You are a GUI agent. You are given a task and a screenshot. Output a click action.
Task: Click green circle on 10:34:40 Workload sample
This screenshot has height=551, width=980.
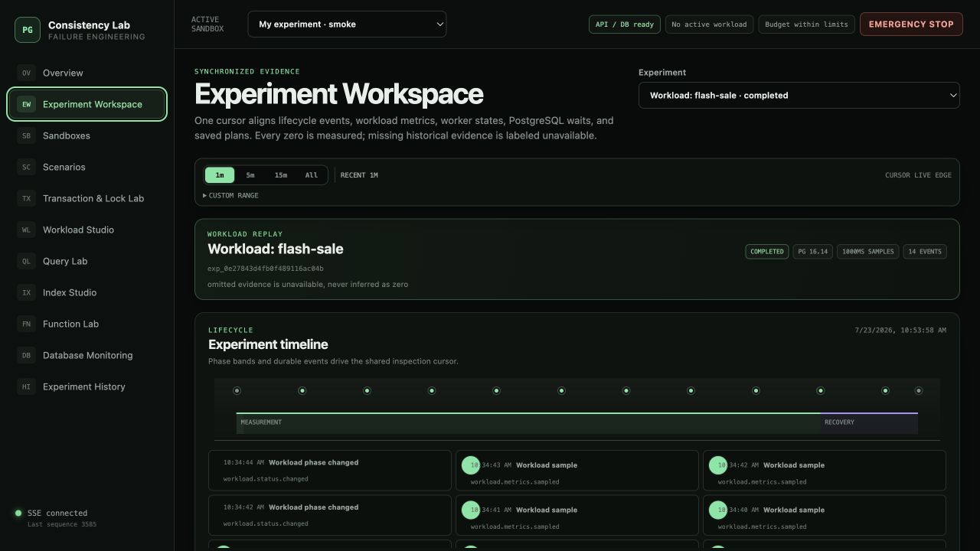(718, 510)
